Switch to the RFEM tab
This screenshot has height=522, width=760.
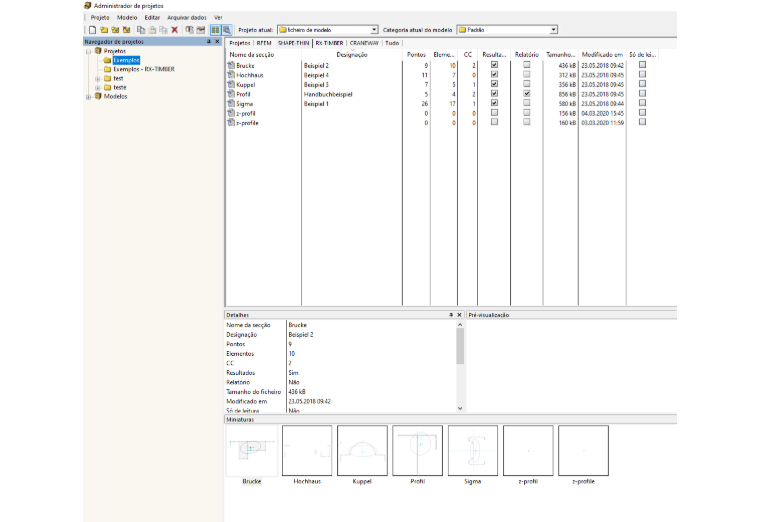[264, 43]
